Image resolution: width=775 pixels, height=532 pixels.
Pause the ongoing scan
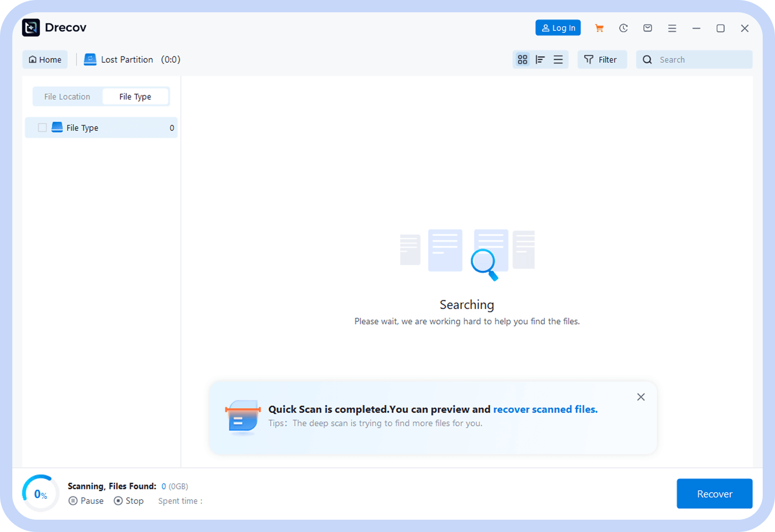click(86, 501)
